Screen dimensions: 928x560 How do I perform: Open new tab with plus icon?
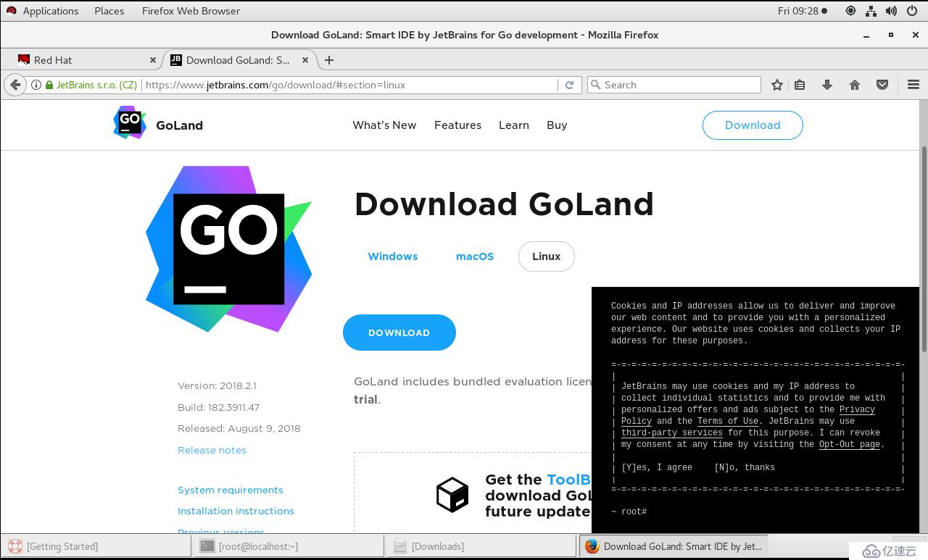pyautogui.click(x=329, y=60)
